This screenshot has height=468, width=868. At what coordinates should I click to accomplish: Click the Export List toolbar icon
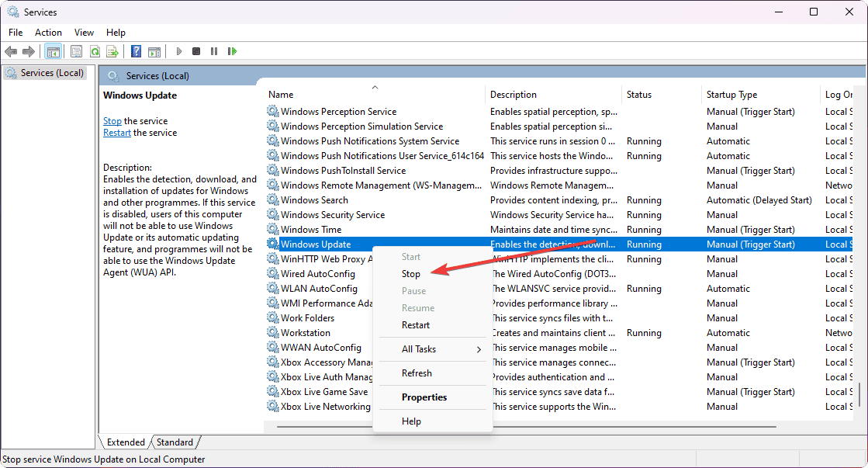click(x=113, y=51)
